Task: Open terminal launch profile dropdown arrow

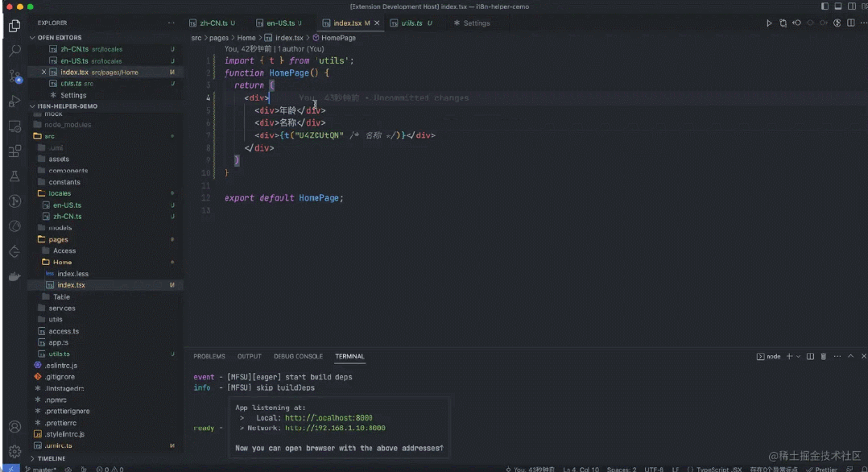Action: point(798,356)
